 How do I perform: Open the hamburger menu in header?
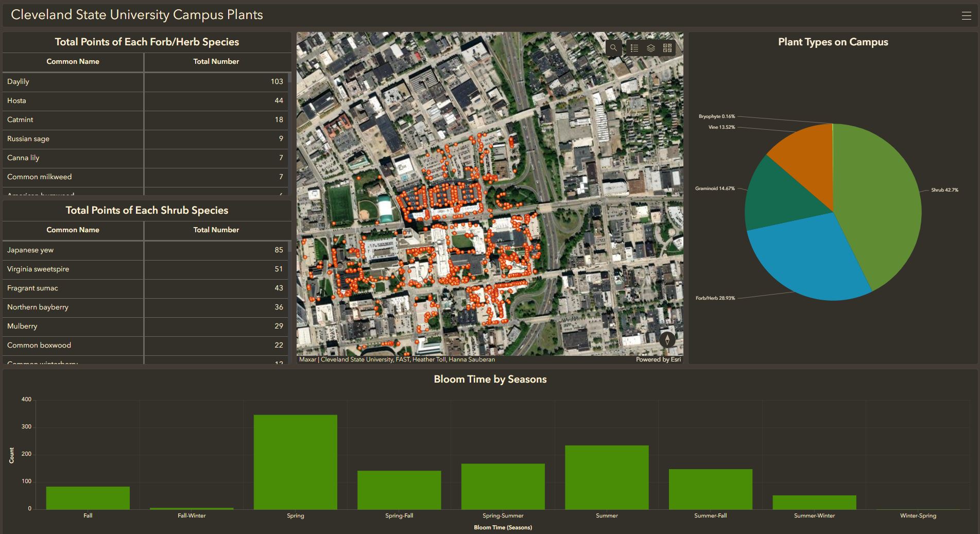pos(966,15)
